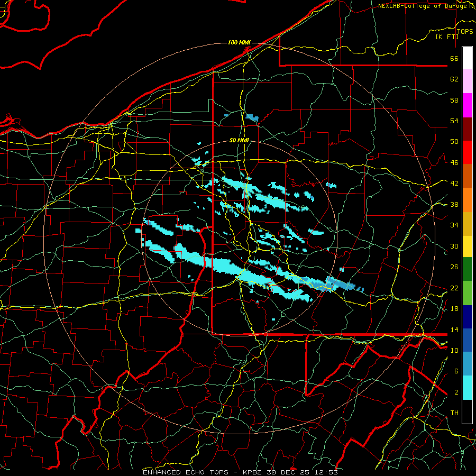Click the "[K FT]" units label

click(x=447, y=36)
